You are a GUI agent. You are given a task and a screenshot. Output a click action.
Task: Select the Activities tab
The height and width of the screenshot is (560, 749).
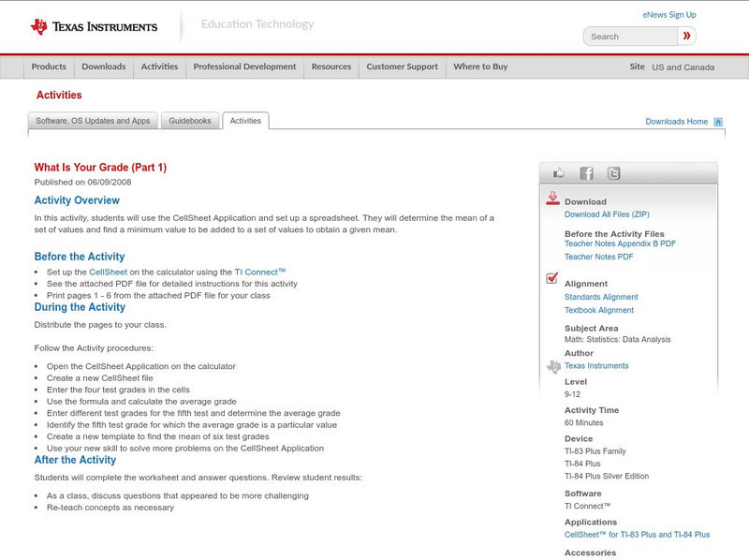pyautogui.click(x=245, y=121)
